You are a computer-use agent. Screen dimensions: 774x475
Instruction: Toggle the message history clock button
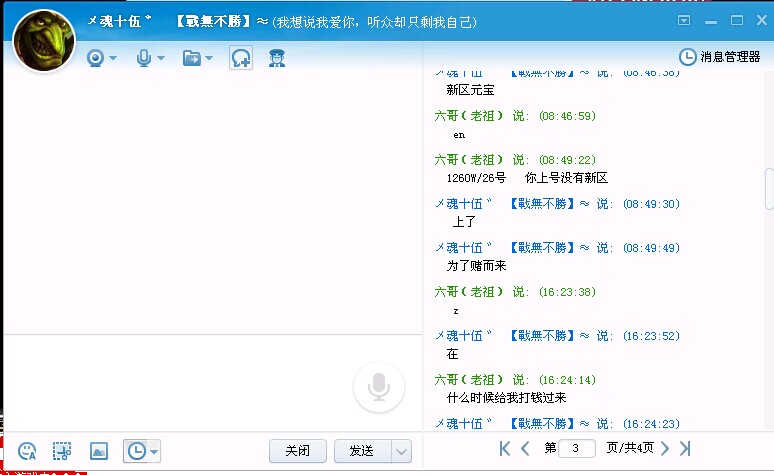tap(135, 451)
